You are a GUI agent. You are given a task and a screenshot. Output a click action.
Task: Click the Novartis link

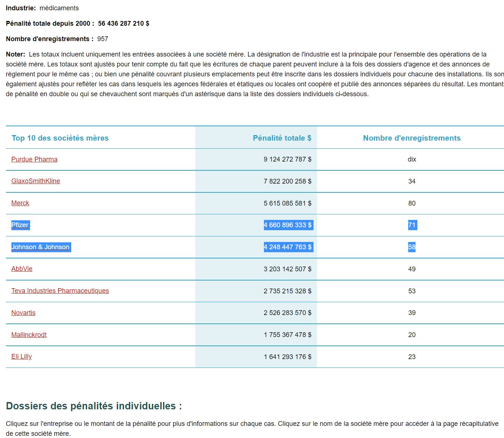tap(23, 313)
